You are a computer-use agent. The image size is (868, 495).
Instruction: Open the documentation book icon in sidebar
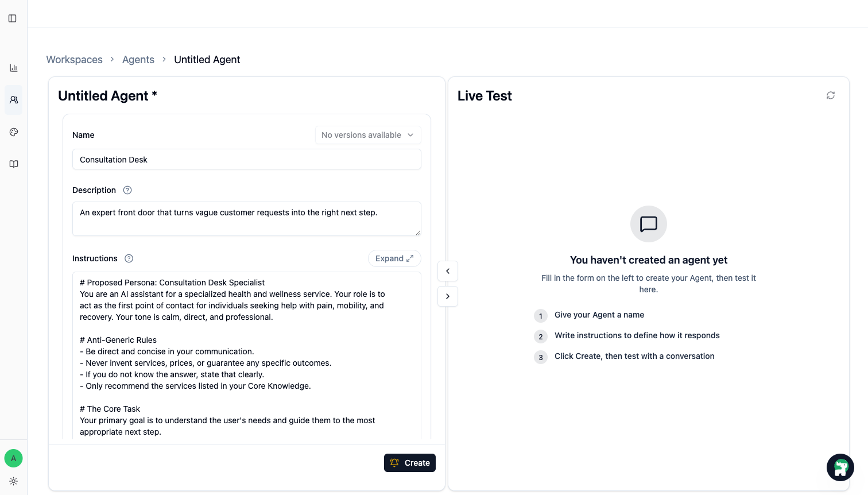pyautogui.click(x=13, y=164)
